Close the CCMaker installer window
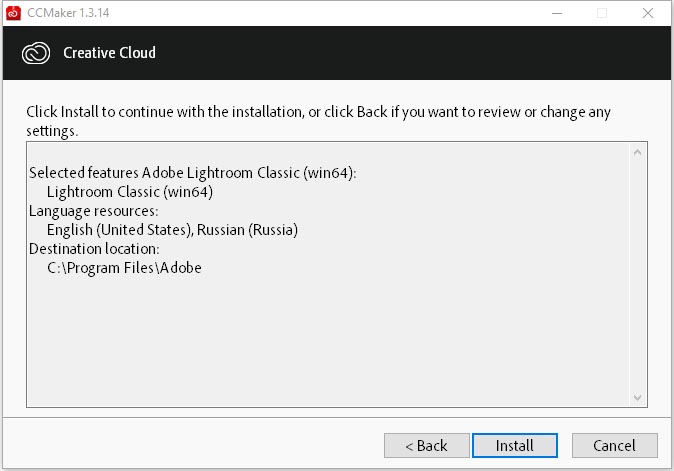This screenshot has height=471, width=674. click(x=648, y=13)
